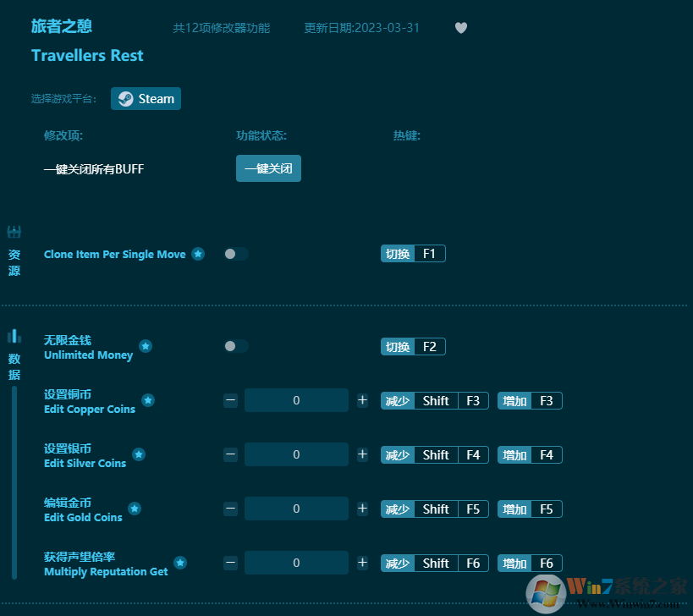Click the star beside Multiply Reputation Get

(x=179, y=562)
